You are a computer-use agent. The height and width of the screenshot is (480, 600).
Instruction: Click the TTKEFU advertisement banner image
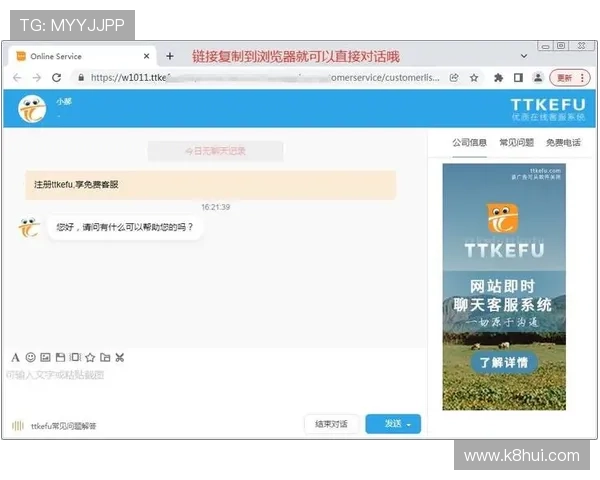click(x=504, y=287)
